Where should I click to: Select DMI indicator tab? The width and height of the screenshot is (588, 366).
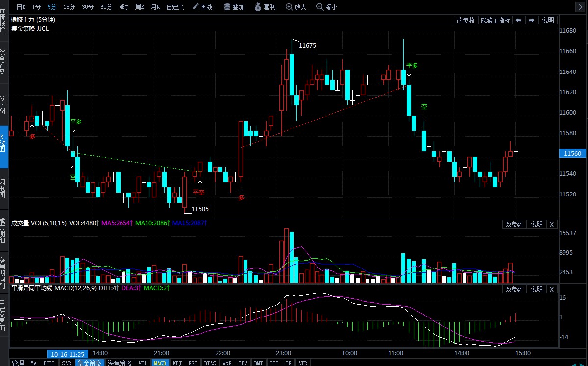(258, 363)
